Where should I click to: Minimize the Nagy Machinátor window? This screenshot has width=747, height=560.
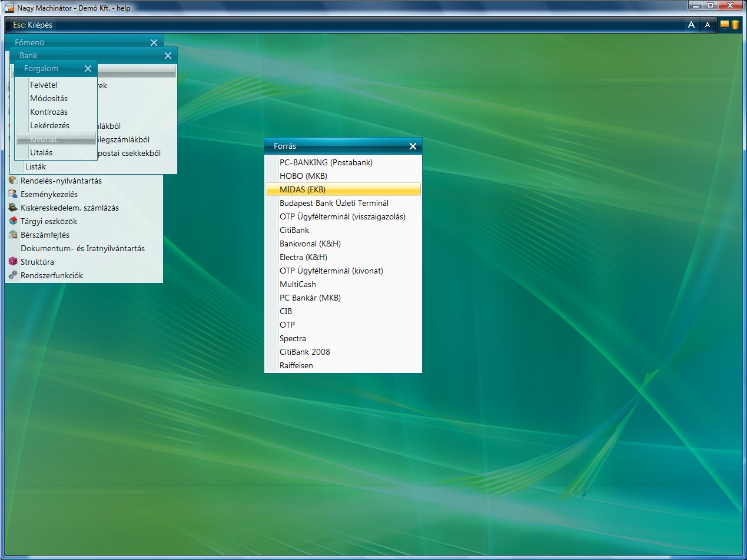tap(696, 5)
